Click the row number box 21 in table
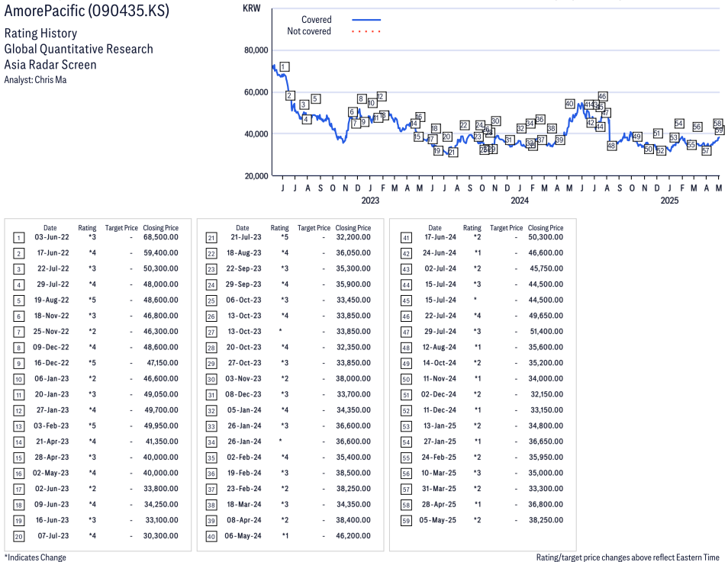 point(211,238)
